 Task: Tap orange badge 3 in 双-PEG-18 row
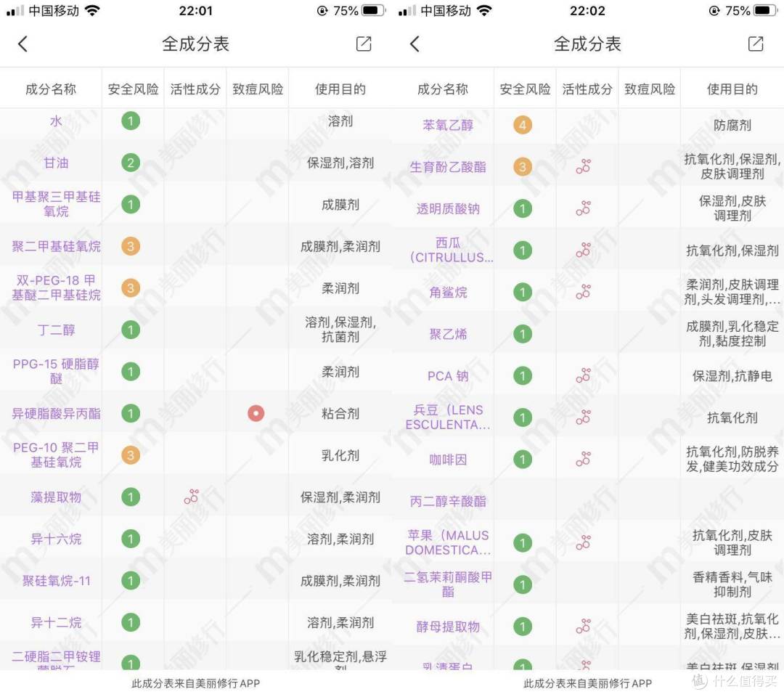tap(131, 288)
